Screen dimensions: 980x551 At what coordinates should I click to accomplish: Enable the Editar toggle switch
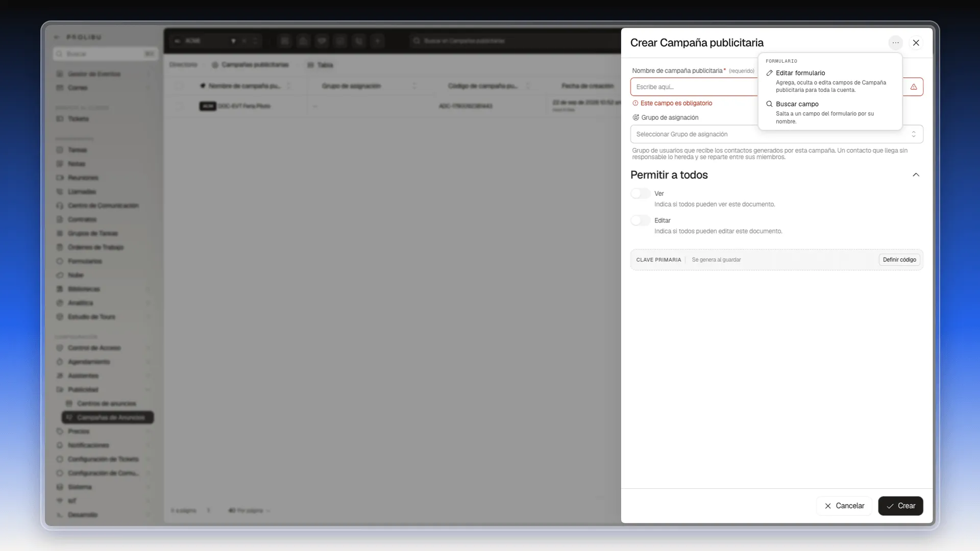[641, 220]
